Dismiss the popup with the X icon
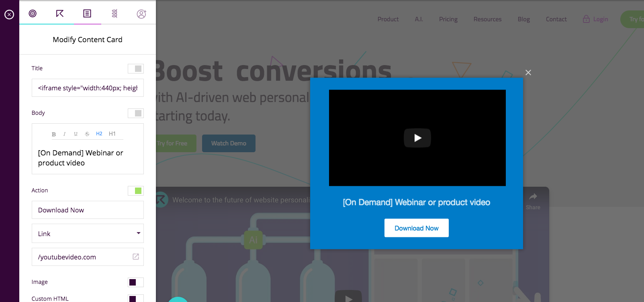The width and height of the screenshot is (644, 302). (528, 73)
